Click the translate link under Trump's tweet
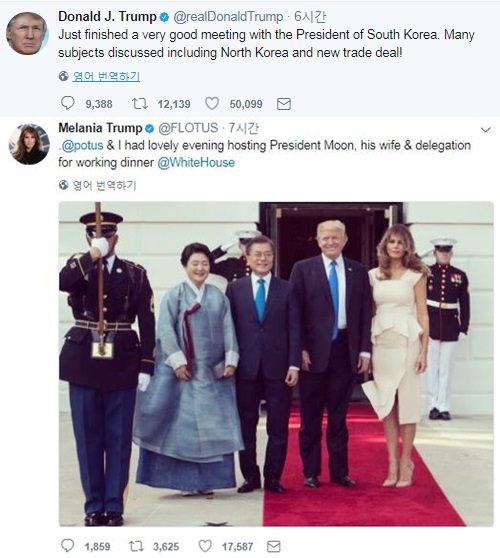The width and height of the screenshot is (500, 558). tap(106, 76)
